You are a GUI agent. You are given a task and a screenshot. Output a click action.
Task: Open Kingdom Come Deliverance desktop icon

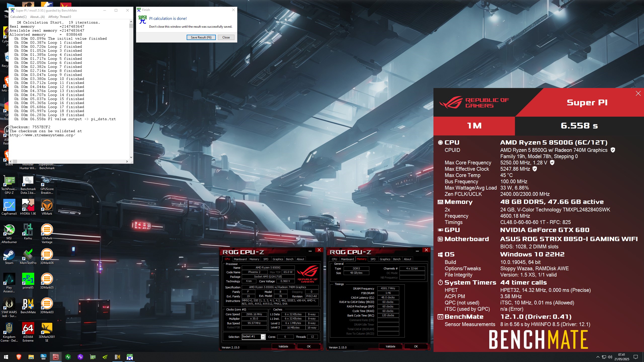coord(9,332)
